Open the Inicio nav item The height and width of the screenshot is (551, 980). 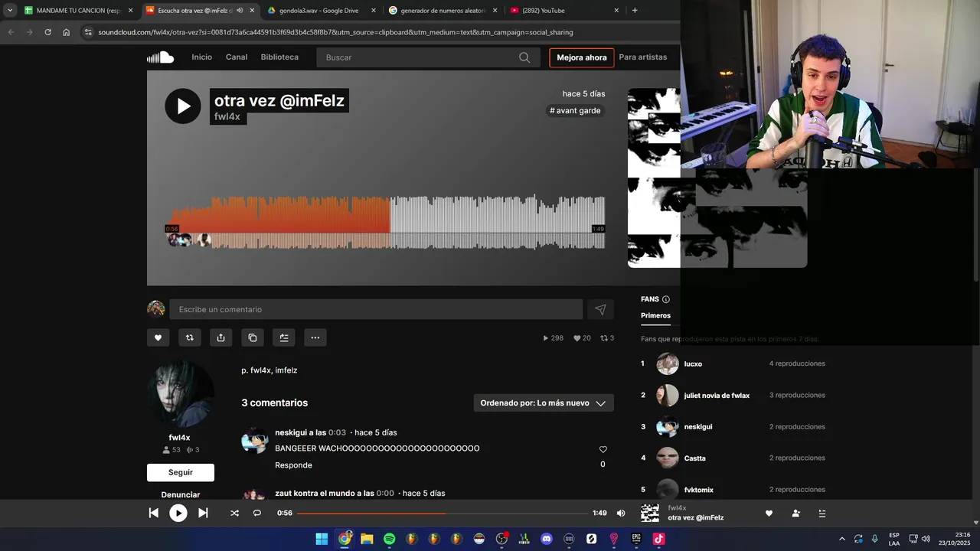pyautogui.click(x=202, y=57)
